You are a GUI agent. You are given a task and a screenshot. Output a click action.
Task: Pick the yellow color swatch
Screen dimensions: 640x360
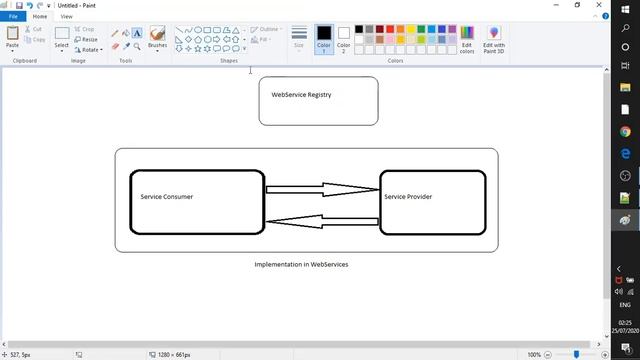[411, 29]
